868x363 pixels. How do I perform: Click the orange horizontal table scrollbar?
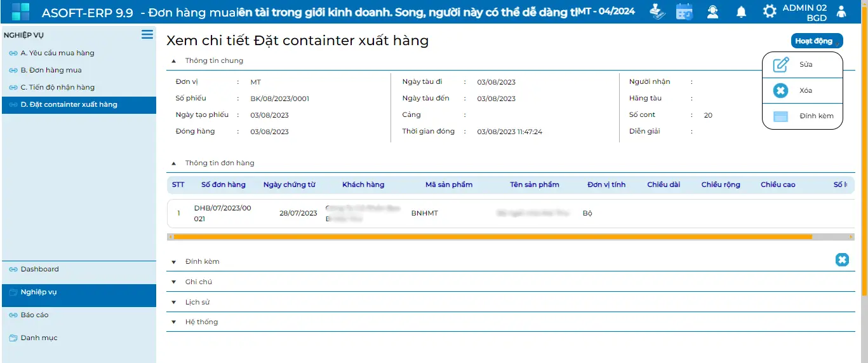(492, 236)
